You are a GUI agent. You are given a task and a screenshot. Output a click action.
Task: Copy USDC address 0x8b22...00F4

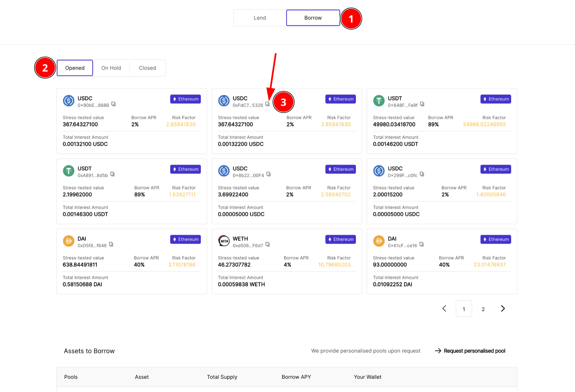click(x=268, y=174)
